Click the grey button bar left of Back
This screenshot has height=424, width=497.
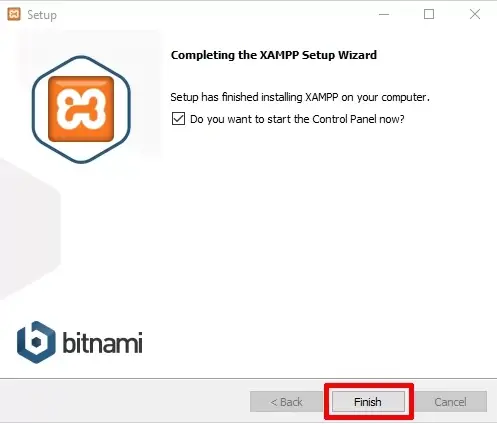tap(123, 402)
